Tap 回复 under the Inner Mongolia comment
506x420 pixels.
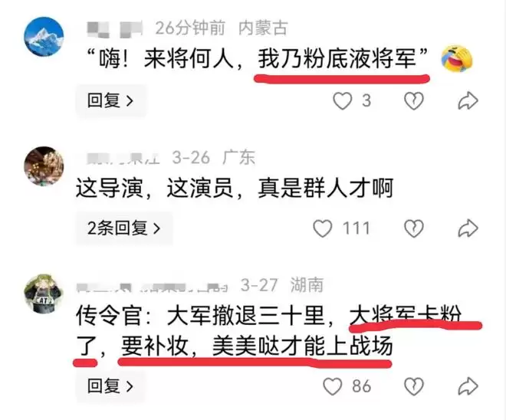point(110,101)
